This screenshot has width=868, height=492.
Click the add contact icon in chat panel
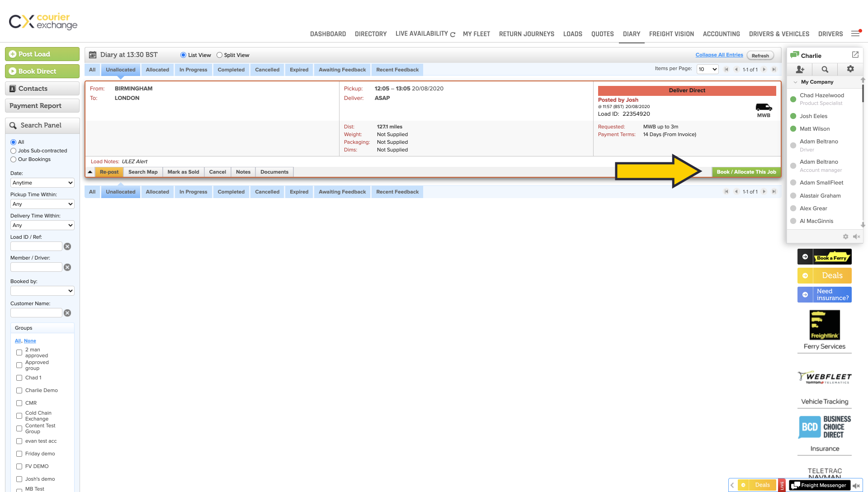[800, 69]
